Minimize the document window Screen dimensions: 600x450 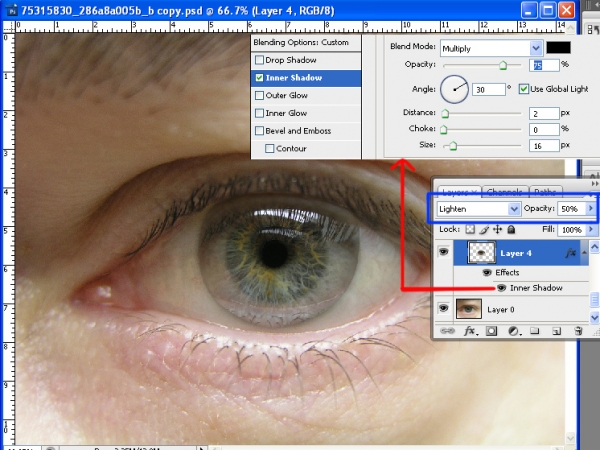click(x=529, y=10)
